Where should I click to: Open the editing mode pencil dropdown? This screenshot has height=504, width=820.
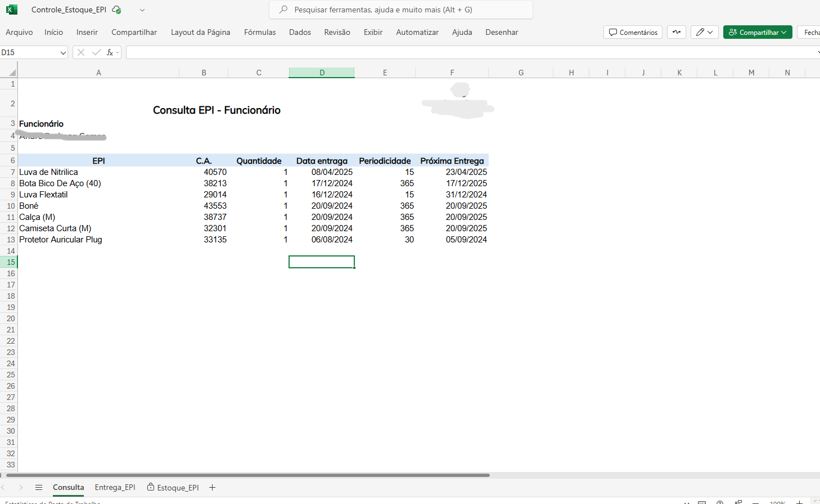tap(705, 32)
